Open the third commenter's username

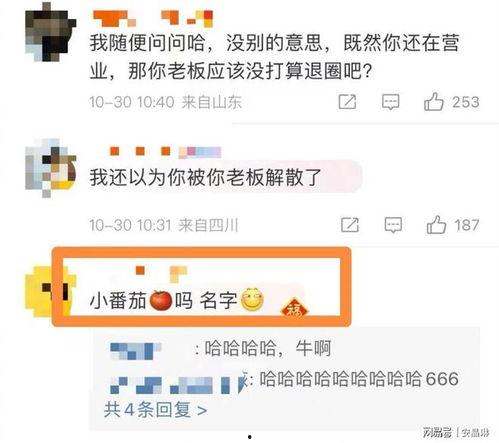pyautogui.click(x=162, y=273)
